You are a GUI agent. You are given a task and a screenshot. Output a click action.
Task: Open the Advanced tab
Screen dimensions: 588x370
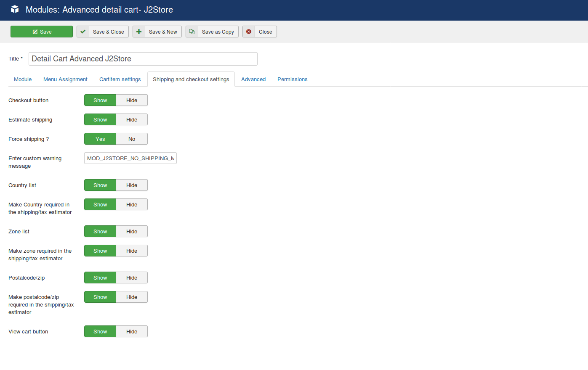click(253, 79)
